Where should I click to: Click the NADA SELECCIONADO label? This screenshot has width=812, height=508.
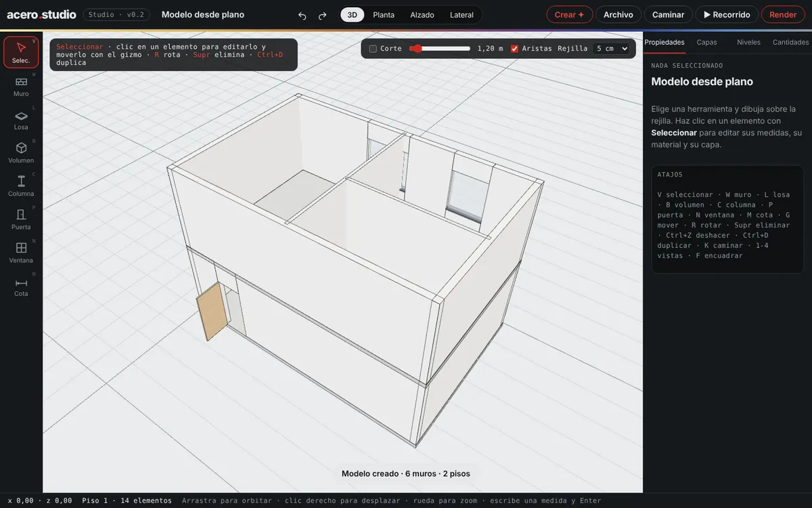coord(687,66)
